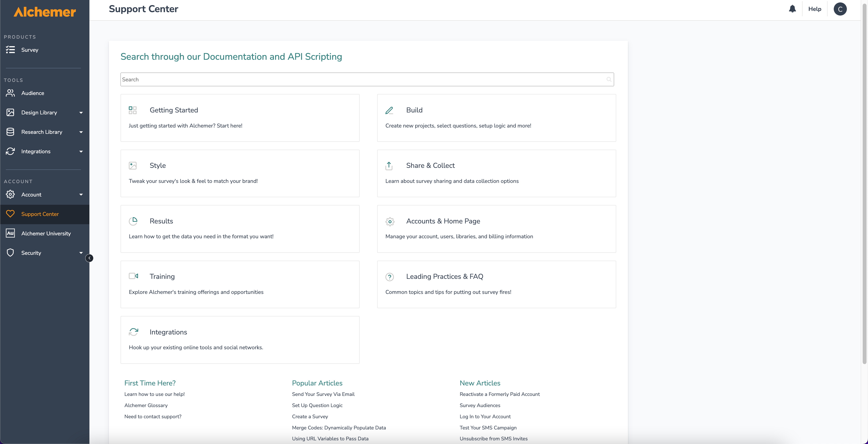Screen dimensions: 868x444
Task: Open 'Merge Codes: Dynamically Populate Data'
Action: click(339, 427)
